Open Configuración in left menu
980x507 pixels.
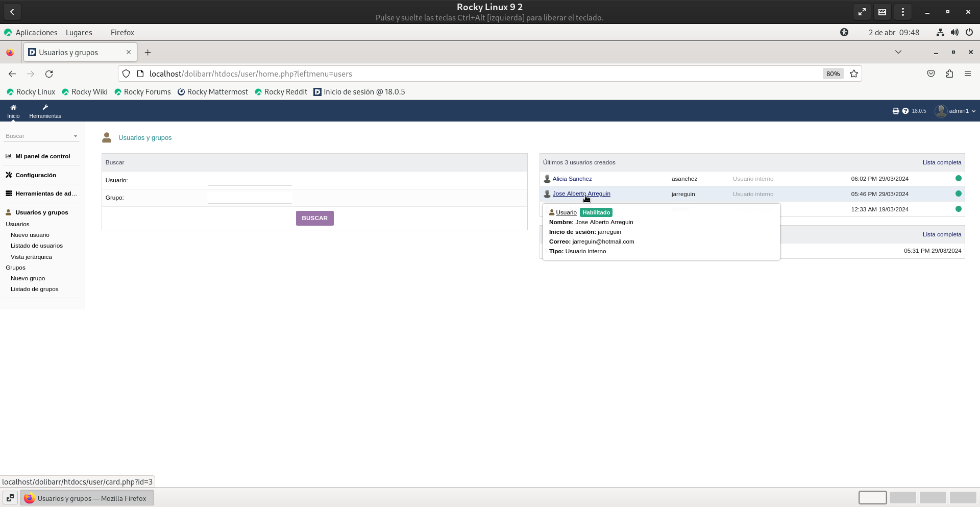coord(36,175)
